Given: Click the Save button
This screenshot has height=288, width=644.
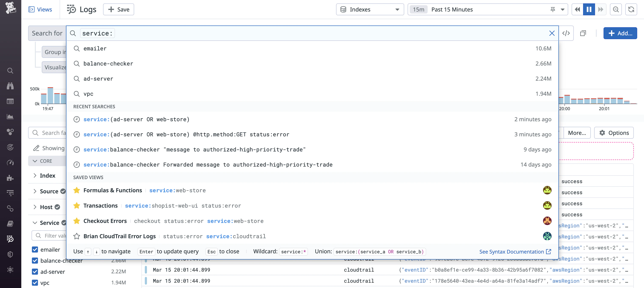Looking at the screenshot, I should tap(118, 10).
